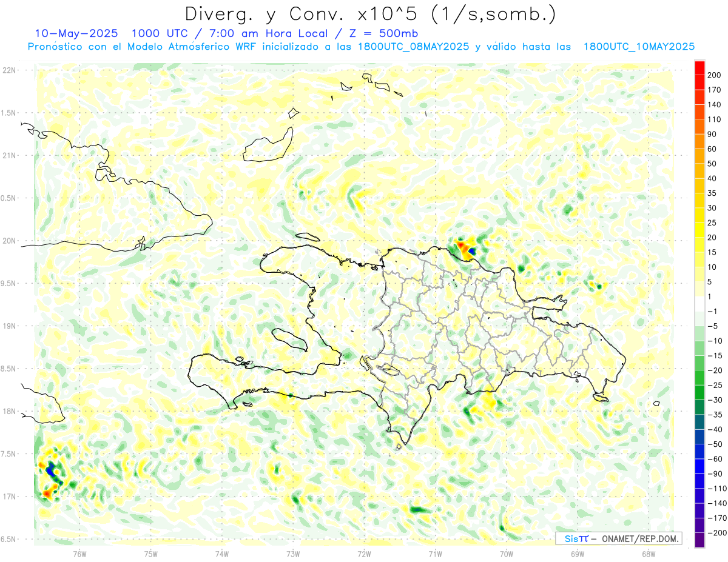This screenshot has width=728, height=562.
Task: Click the colorbar segment between -20 and -25
Action: click(x=699, y=378)
